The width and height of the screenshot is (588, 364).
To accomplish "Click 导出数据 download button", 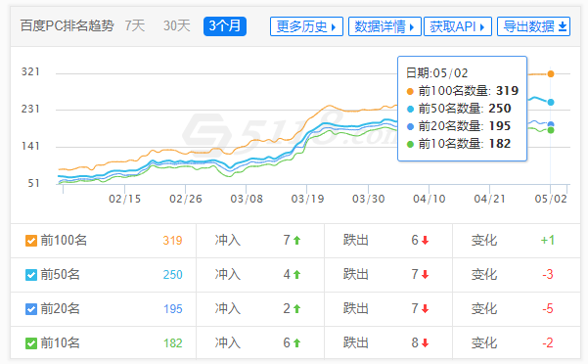I will [533, 26].
